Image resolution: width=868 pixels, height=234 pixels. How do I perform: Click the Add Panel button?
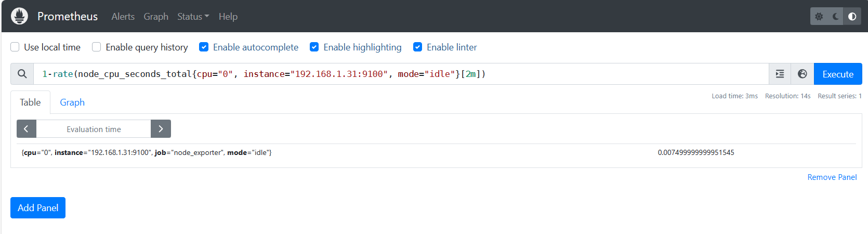pos(38,207)
